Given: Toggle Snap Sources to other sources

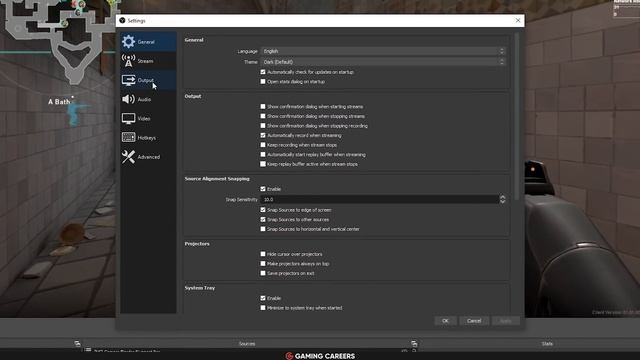Looking at the screenshot, I should click(263, 219).
